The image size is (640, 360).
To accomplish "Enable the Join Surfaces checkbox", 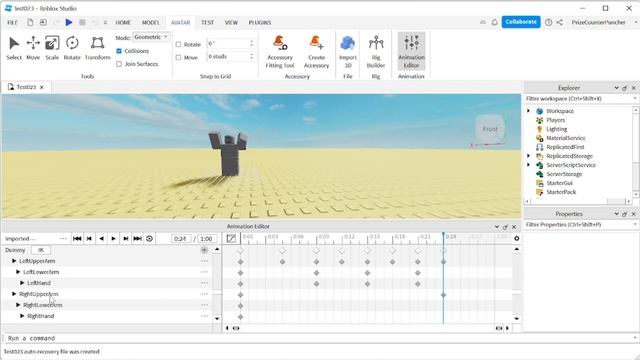I will click(x=119, y=64).
